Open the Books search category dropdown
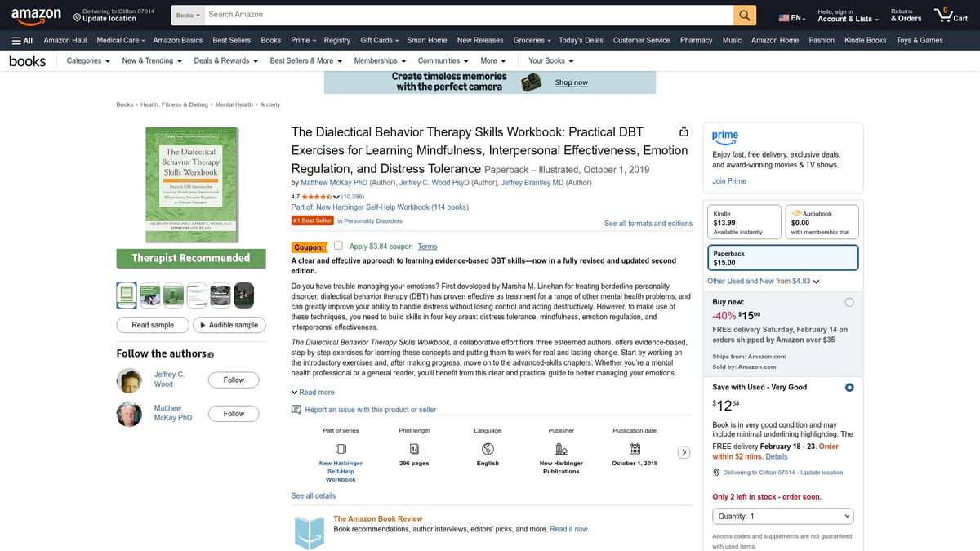980x551 pixels. (186, 14)
